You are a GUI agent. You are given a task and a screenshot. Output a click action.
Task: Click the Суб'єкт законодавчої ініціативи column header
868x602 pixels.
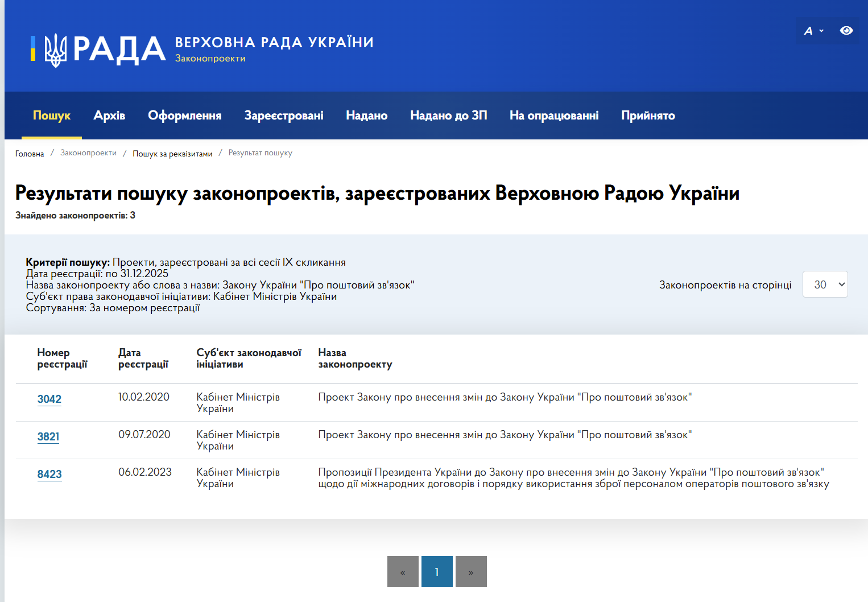[x=249, y=358]
